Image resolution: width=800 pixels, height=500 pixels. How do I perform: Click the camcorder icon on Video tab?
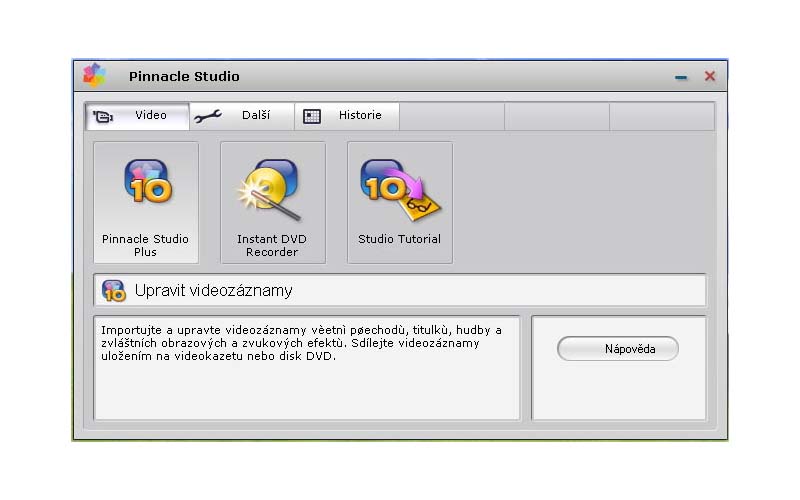103,116
